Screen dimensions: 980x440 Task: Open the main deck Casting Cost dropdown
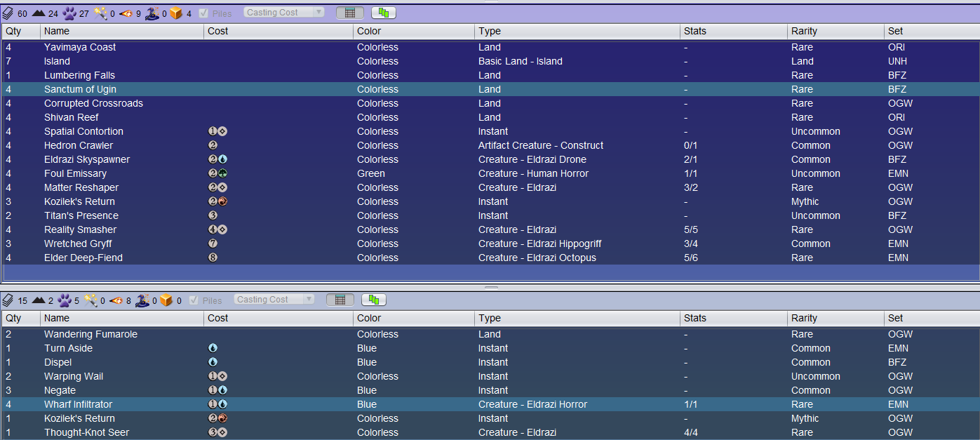[x=284, y=13]
